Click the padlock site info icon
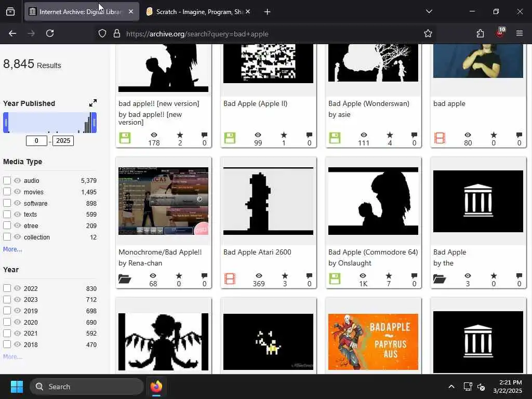Screen dimensions: 532x399 coord(117,34)
